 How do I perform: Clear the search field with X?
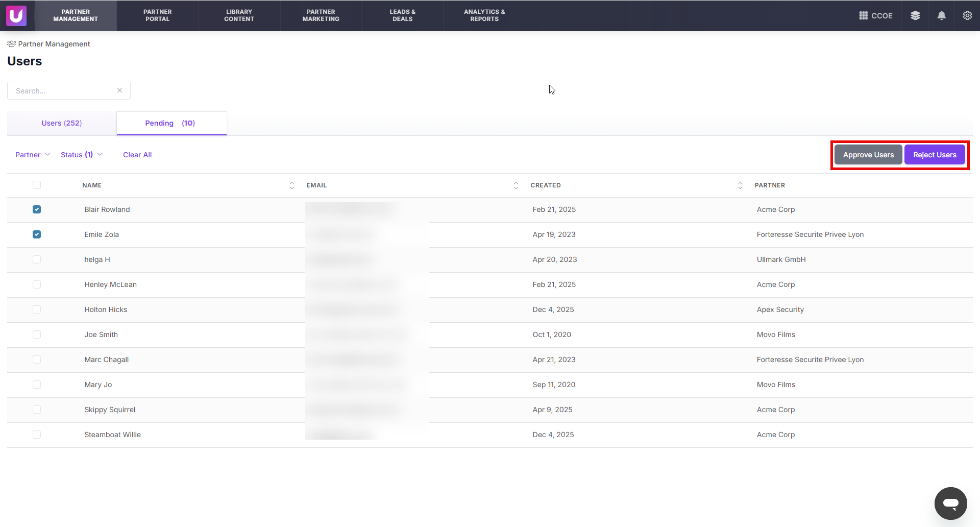[119, 90]
